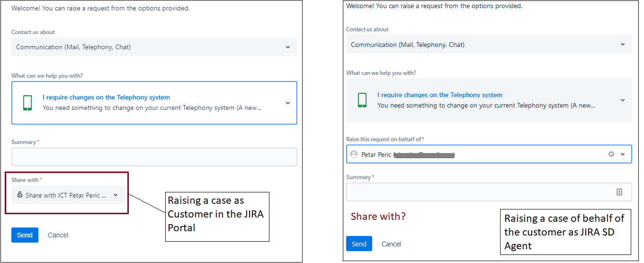Click Send button in agent form
Image resolution: width=644 pixels, height=263 pixels.
[x=359, y=244]
